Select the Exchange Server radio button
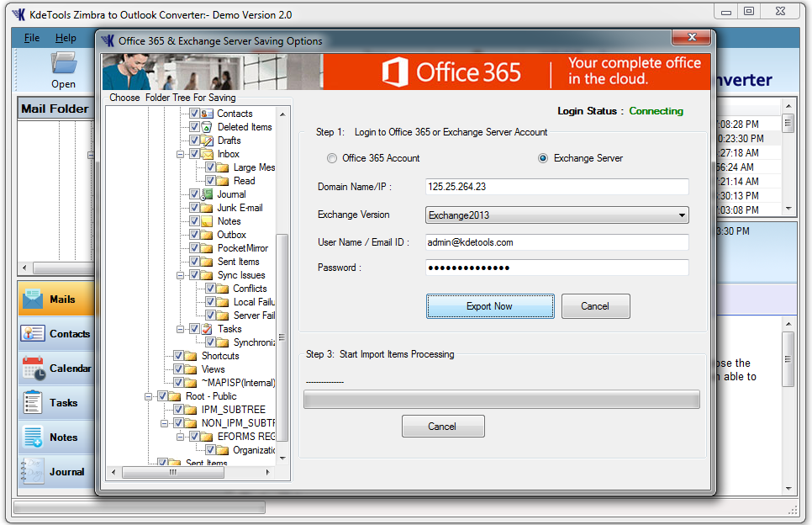The image size is (812, 525). tap(543, 158)
